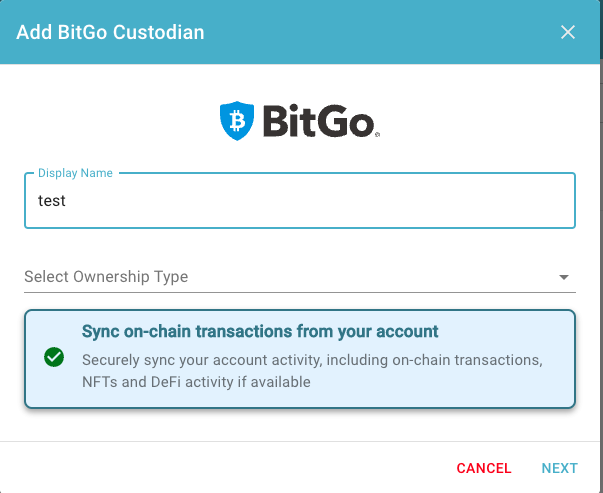Place cursor on the "test" text
603x493 pixels.
(x=52, y=201)
